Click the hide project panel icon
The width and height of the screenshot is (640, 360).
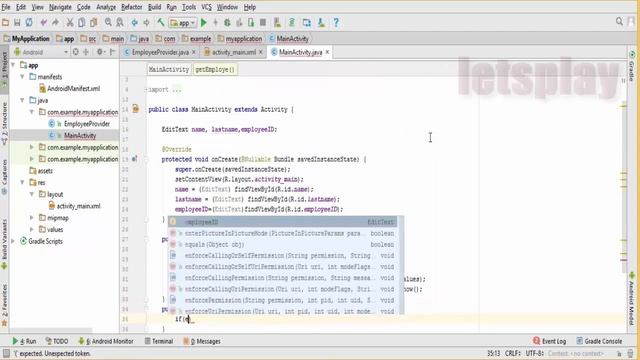pyautogui.click(x=112, y=52)
